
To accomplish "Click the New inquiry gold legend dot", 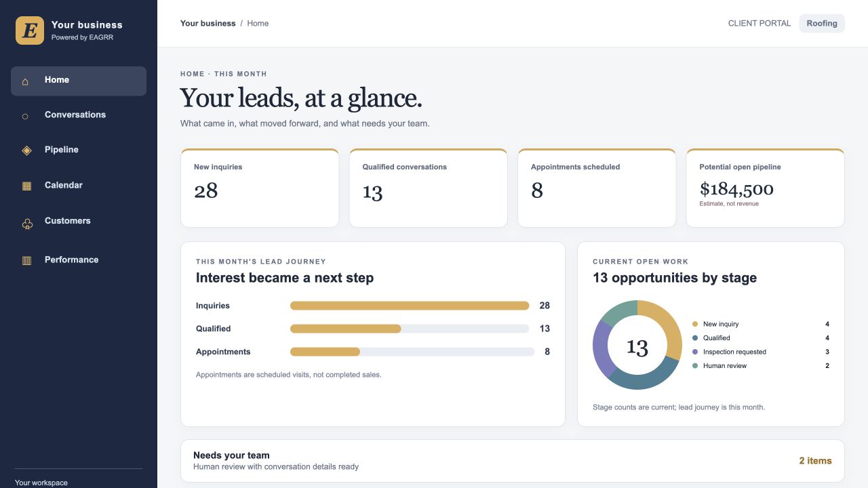I will tap(695, 324).
